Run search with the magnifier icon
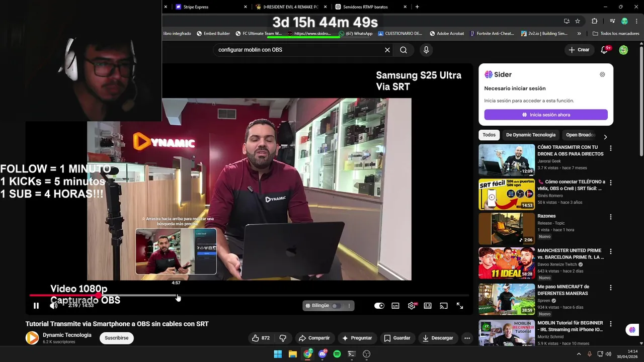644x362 pixels. [404, 50]
